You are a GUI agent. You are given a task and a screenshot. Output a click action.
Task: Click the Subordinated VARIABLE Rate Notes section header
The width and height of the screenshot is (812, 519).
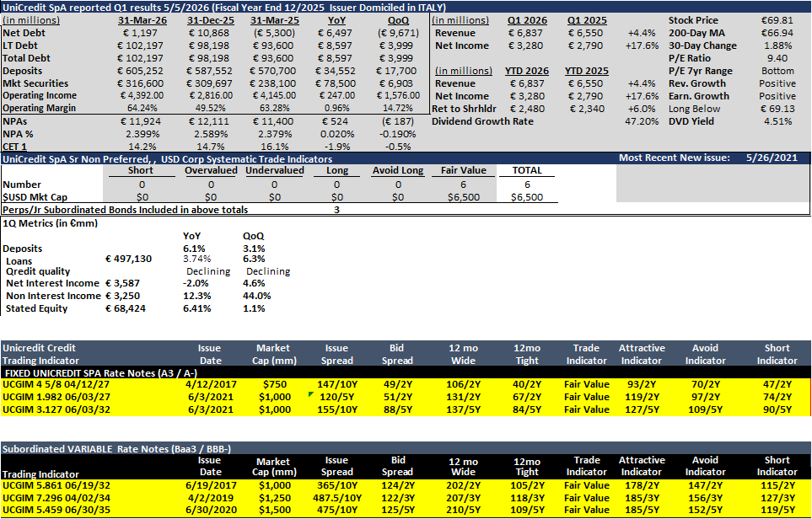click(x=116, y=448)
